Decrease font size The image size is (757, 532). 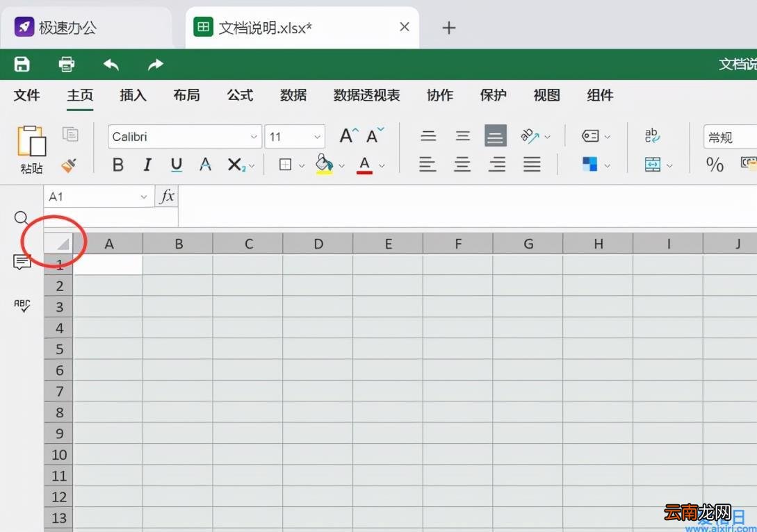point(375,136)
